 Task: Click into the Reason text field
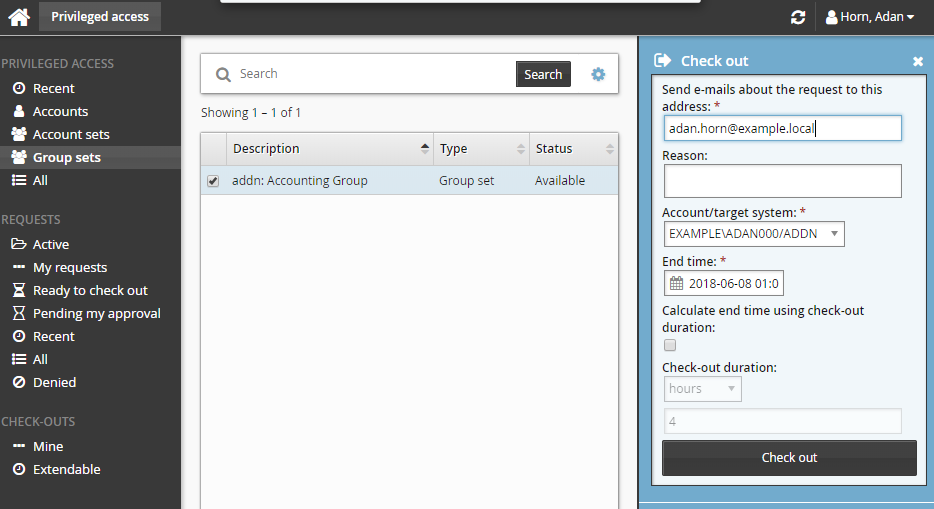tap(782, 181)
